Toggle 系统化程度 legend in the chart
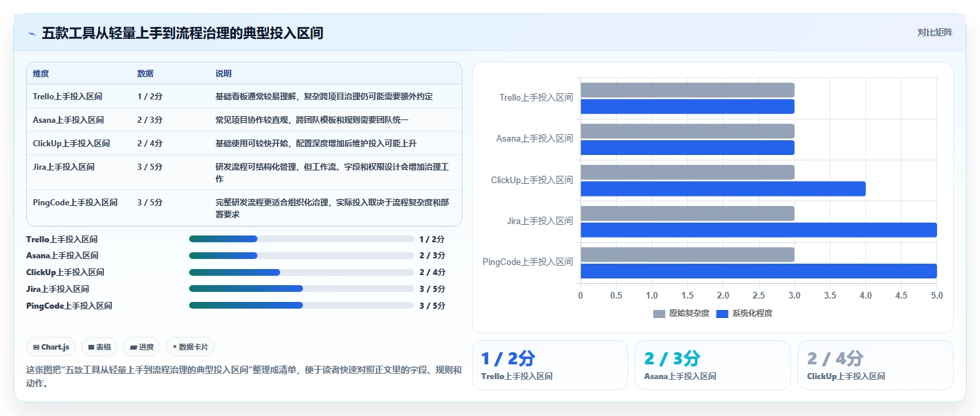This screenshot has width=980, height=416. [745, 313]
